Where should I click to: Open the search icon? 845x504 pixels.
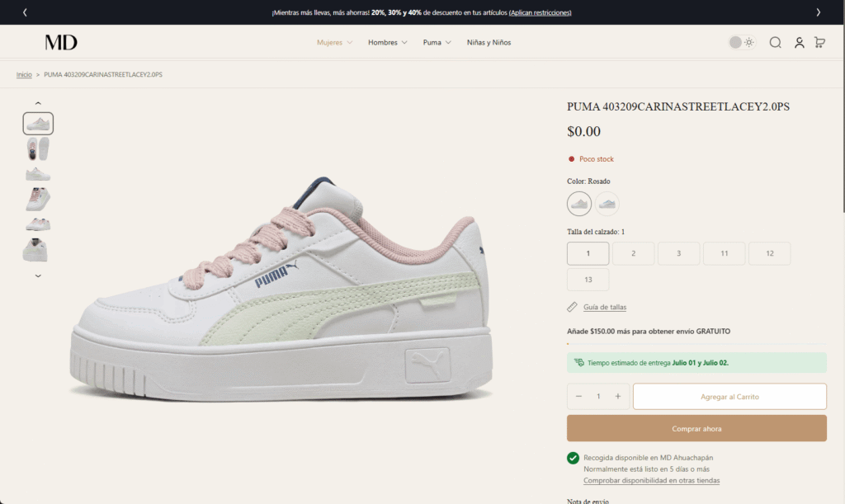[x=775, y=42]
